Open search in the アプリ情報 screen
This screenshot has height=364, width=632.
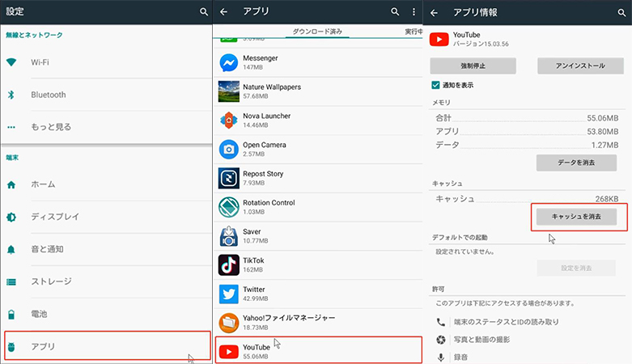(621, 13)
